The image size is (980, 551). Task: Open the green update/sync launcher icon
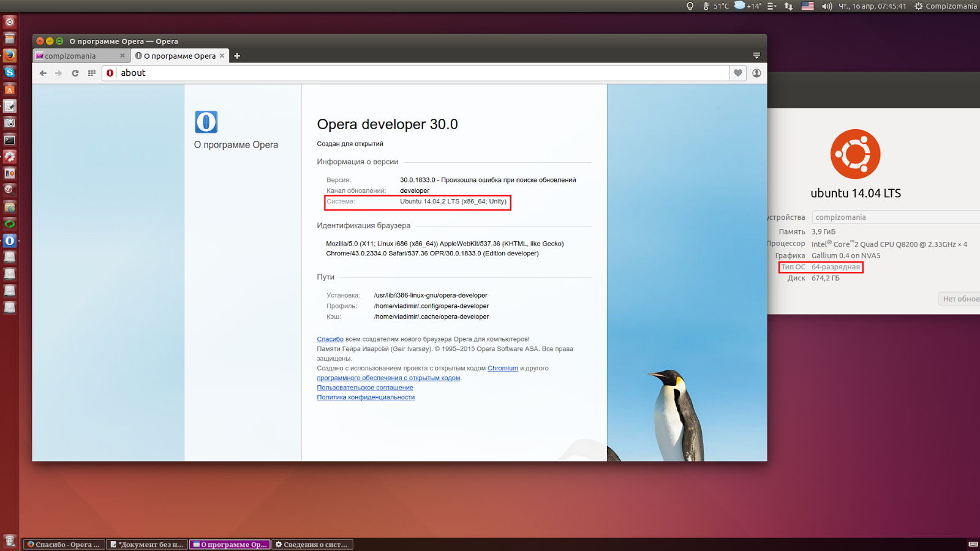[9, 224]
